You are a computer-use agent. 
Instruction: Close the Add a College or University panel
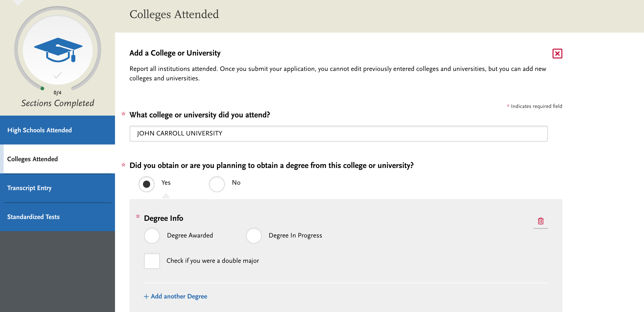pyautogui.click(x=558, y=54)
